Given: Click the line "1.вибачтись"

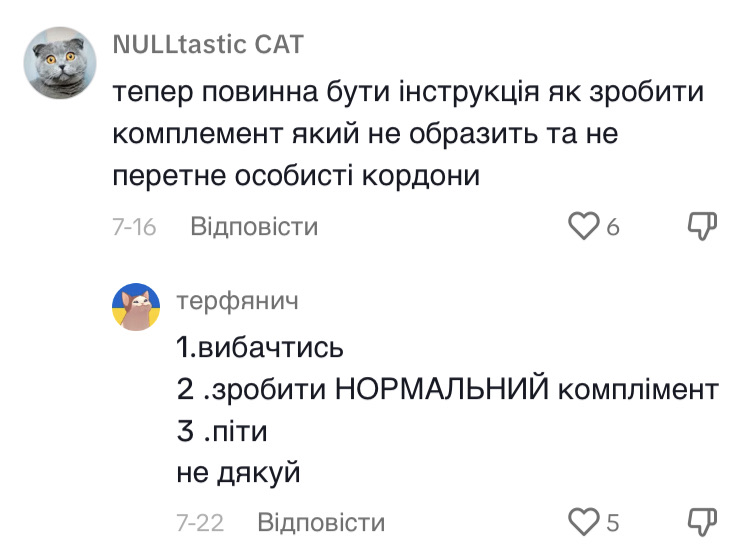Looking at the screenshot, I should [260, 347].
